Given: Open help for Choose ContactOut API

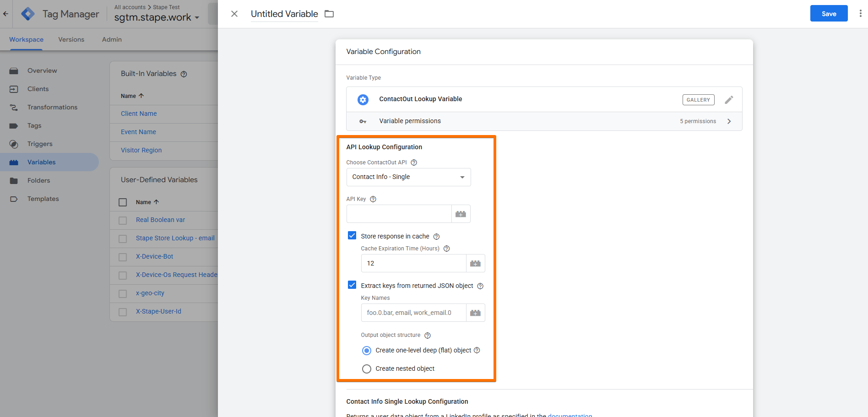Looking at the screenshot, I should pos(414,162).
